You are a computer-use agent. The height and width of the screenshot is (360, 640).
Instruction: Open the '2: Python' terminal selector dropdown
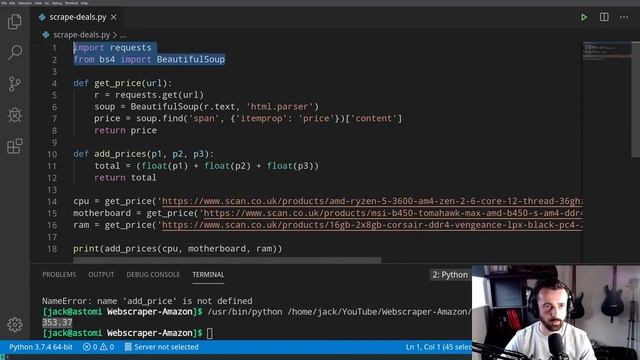click(450, 275)
